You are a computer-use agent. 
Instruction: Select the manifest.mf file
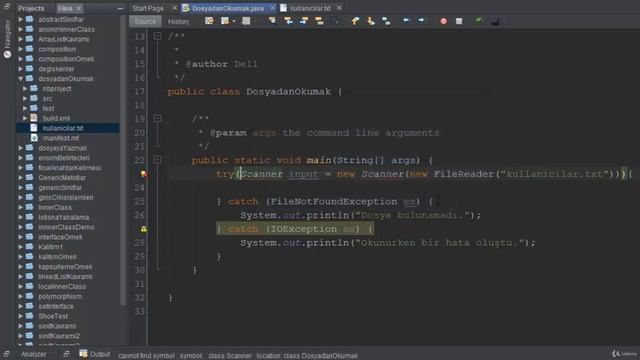[61, 138]
